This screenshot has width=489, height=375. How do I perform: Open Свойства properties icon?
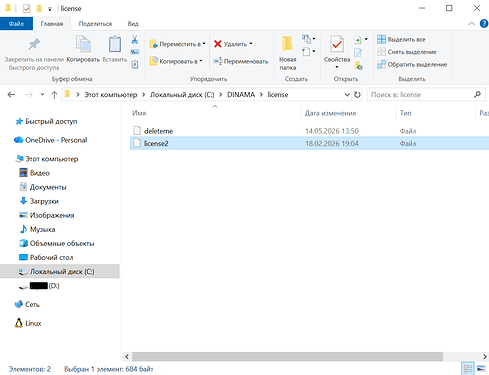[x=337, y=44]
